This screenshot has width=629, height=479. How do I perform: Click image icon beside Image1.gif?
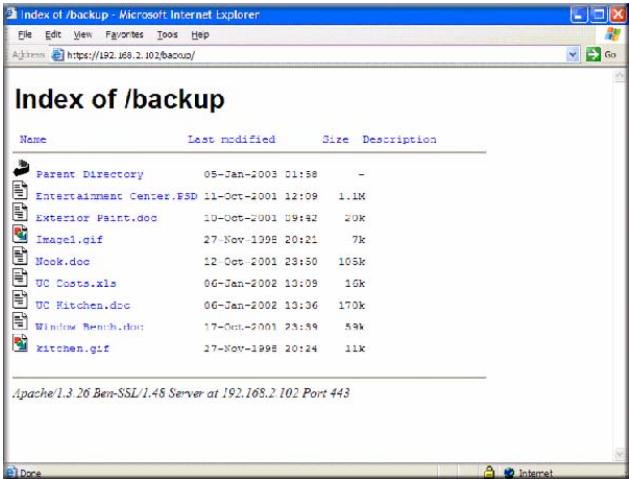(20, 233)
